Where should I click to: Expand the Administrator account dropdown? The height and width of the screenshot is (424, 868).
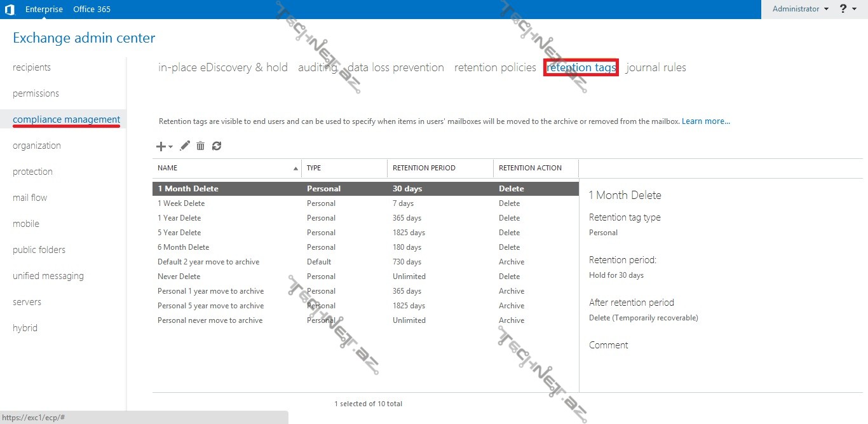point(800,9)
